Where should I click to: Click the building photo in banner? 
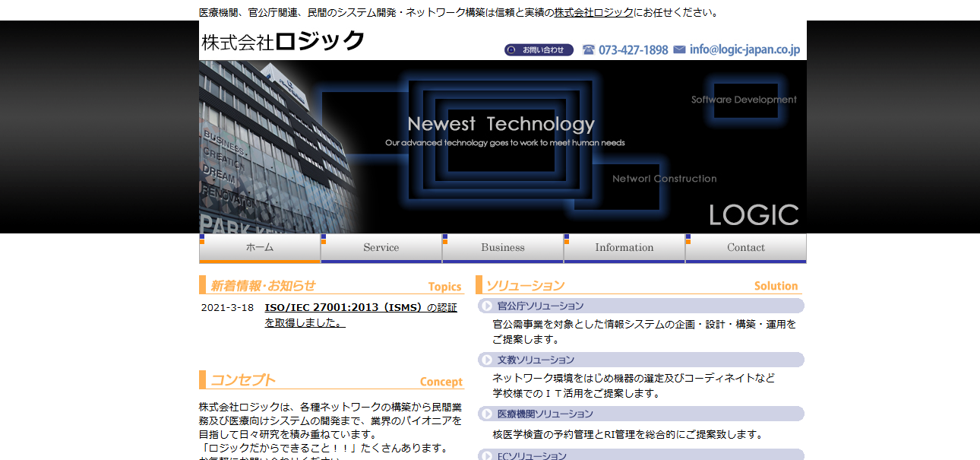pos(275,147)
